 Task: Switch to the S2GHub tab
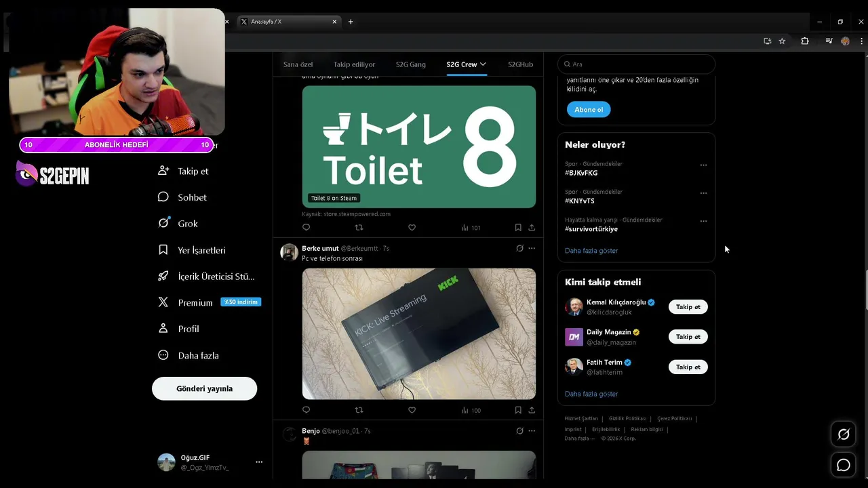[520, 64]
